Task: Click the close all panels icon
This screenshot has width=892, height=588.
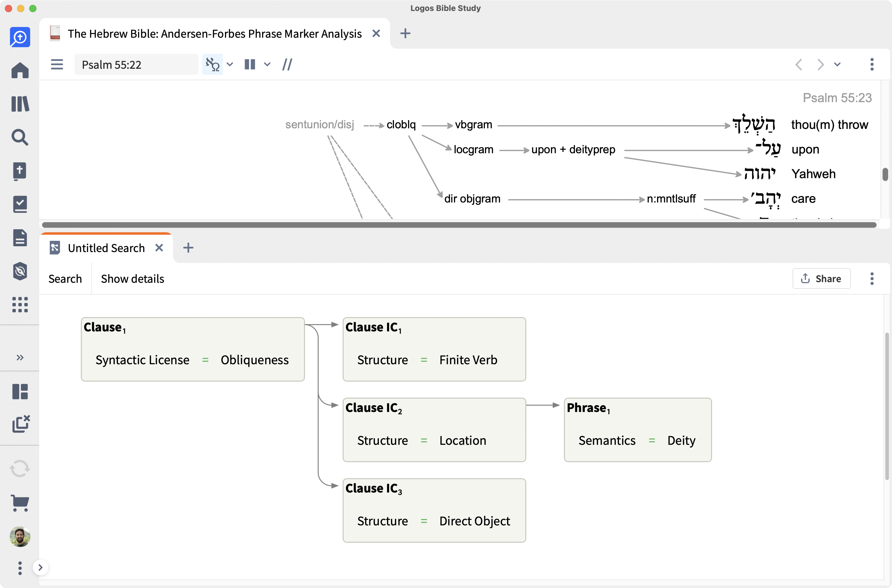Action: [21, 424]
